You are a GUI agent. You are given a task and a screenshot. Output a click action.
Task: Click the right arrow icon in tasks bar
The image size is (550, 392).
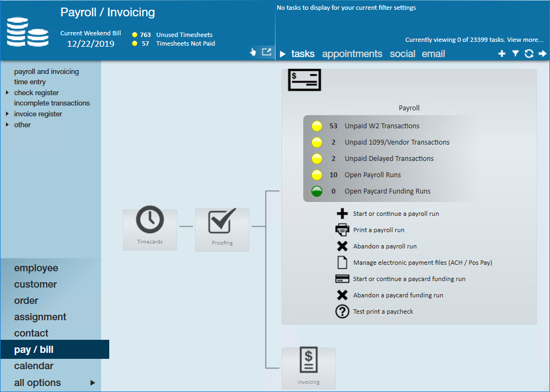pyautogui.click(x=542, y=54)
